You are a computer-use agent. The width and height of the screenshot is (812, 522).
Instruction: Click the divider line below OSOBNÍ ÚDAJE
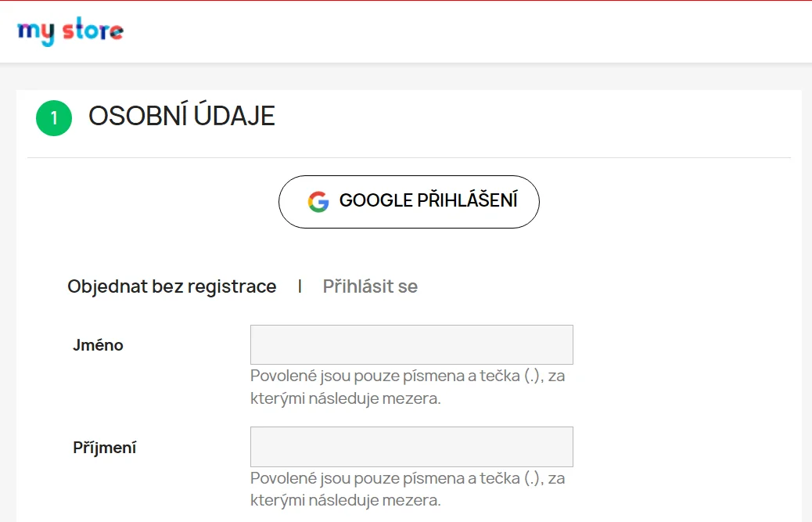408,157
